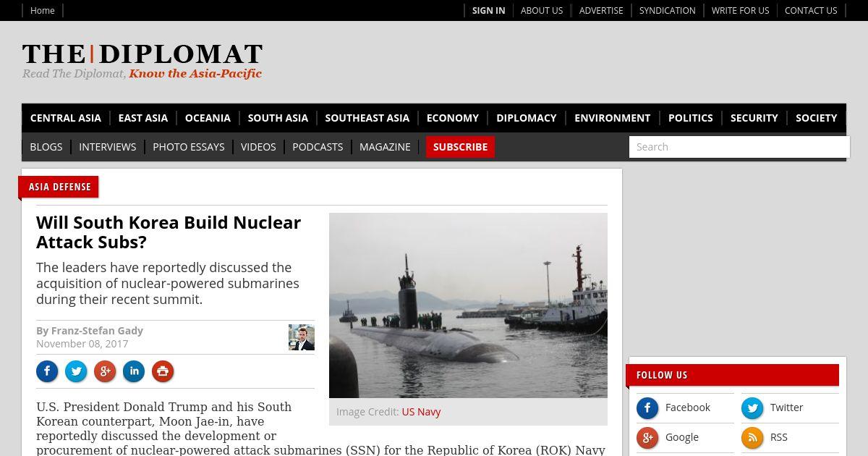Click Asia Defense category tag
The width and height of the screenshot is (868, 456).
[60, 187]
